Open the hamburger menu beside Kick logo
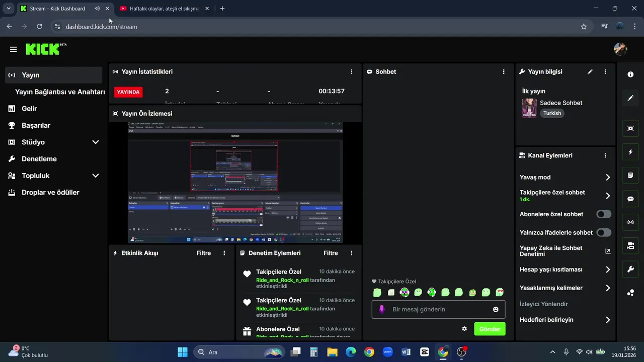Viewport: 644px width, 362px height. click(x=13, y=49)
